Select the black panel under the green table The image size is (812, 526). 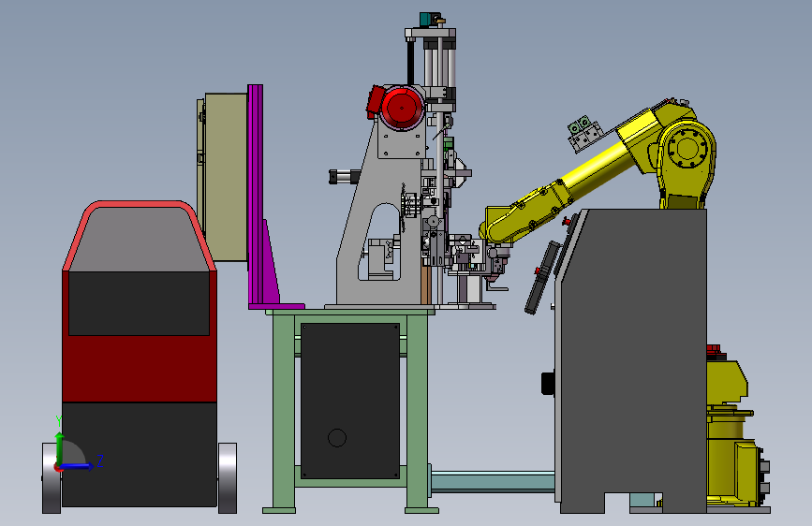350,402
